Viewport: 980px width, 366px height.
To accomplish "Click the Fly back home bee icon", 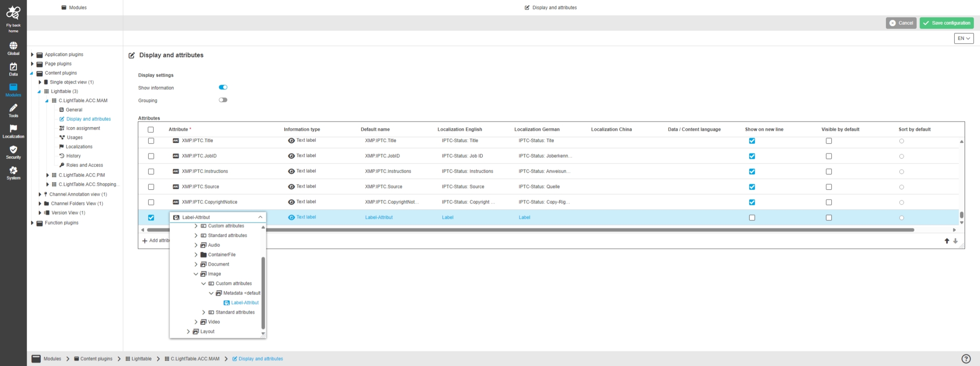I will tap(13, 14).
